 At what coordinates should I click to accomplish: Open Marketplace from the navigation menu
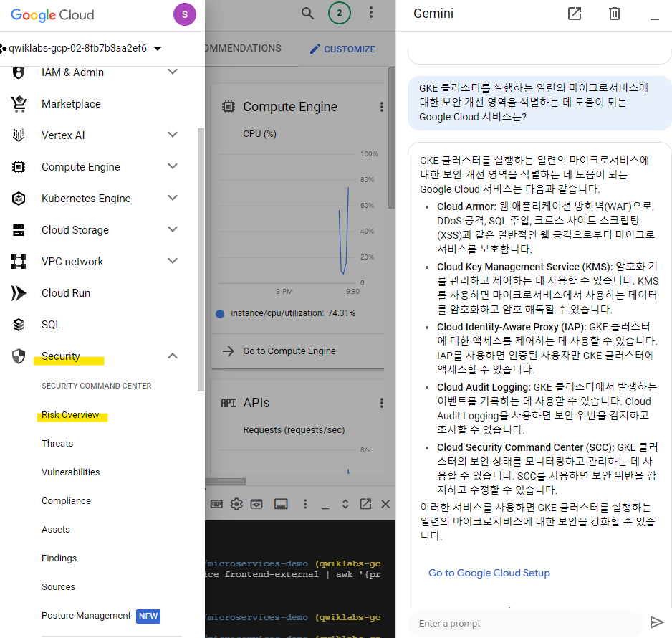[71, 104]
